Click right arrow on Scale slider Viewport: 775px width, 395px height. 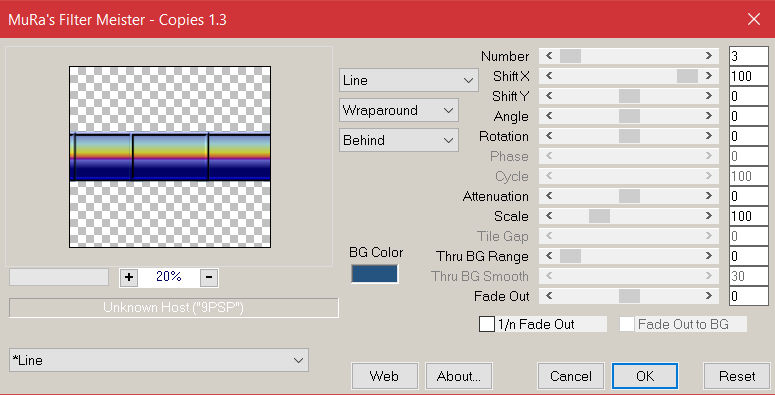[x=709, y=216]
